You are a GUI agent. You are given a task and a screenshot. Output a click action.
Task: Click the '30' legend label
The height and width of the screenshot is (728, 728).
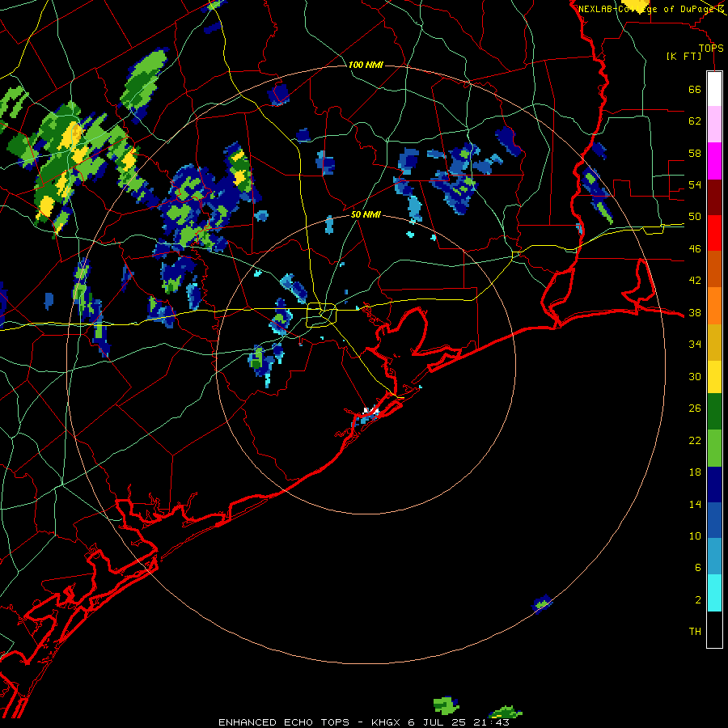695,376
